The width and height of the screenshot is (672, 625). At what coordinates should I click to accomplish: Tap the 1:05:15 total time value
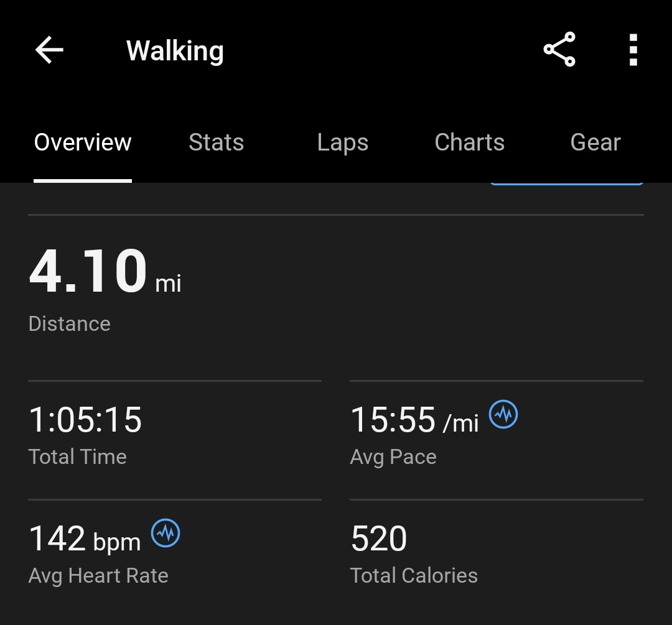click(x=85, y=420)
